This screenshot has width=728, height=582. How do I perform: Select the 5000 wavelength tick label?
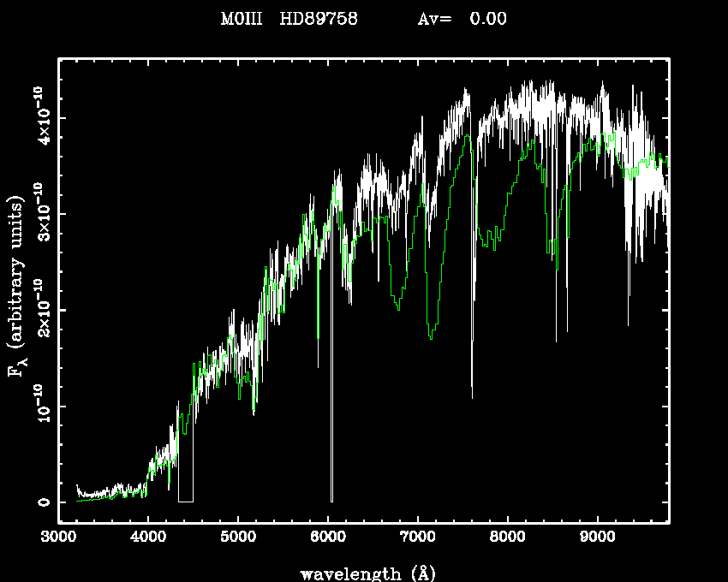[x=238, y=538]
